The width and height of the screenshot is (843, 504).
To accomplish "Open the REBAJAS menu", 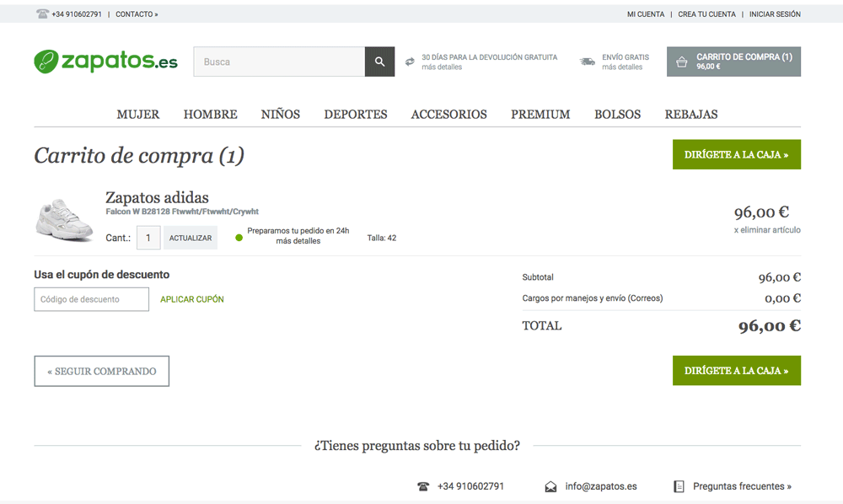I will click(x=691, y=115).
